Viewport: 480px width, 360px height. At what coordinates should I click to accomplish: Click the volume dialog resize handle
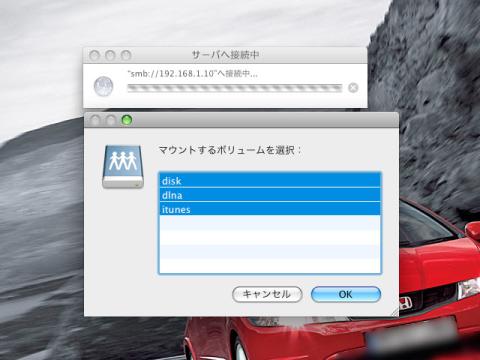(394, 312)
